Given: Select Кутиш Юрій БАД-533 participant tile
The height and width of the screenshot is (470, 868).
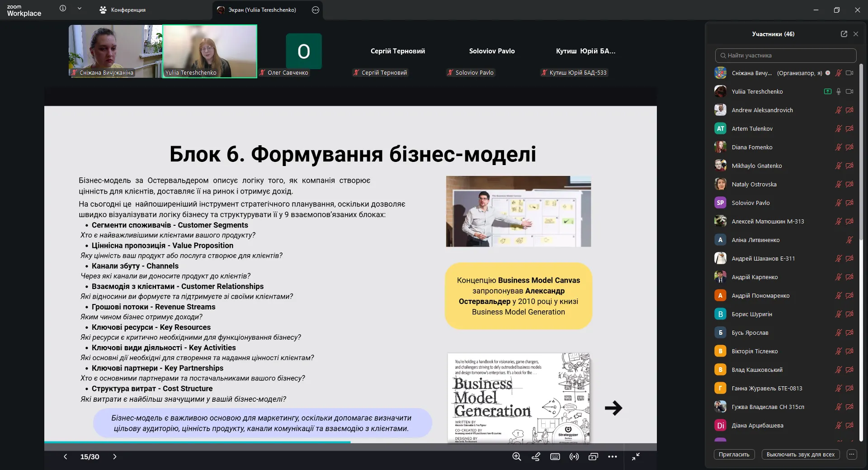Looking at the screenshot, I should (x=585, y=51).
